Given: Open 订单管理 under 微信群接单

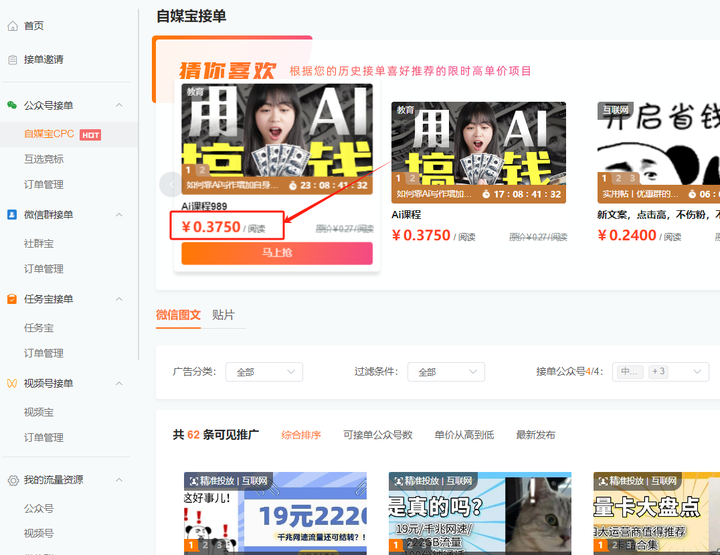Looking at the screenshot, I should [x=44, y=269].
